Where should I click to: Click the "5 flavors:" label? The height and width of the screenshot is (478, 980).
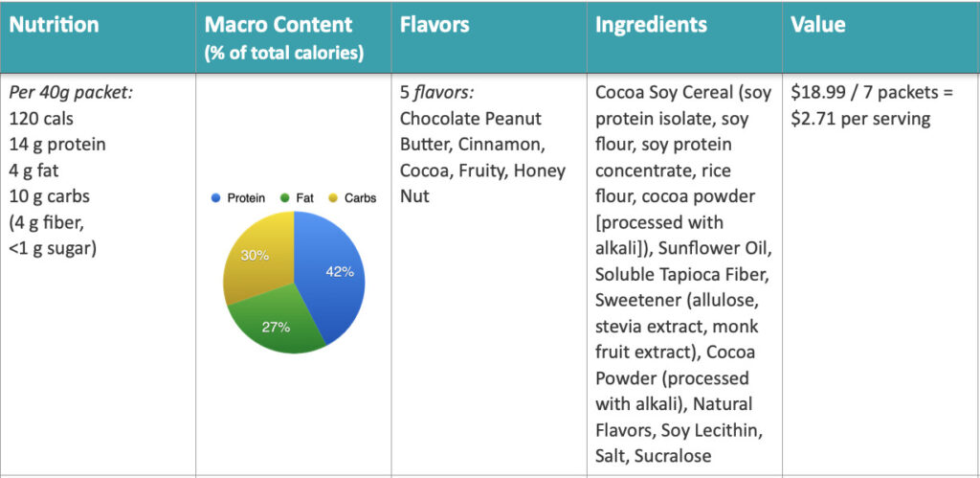click(x=437, y=93)
